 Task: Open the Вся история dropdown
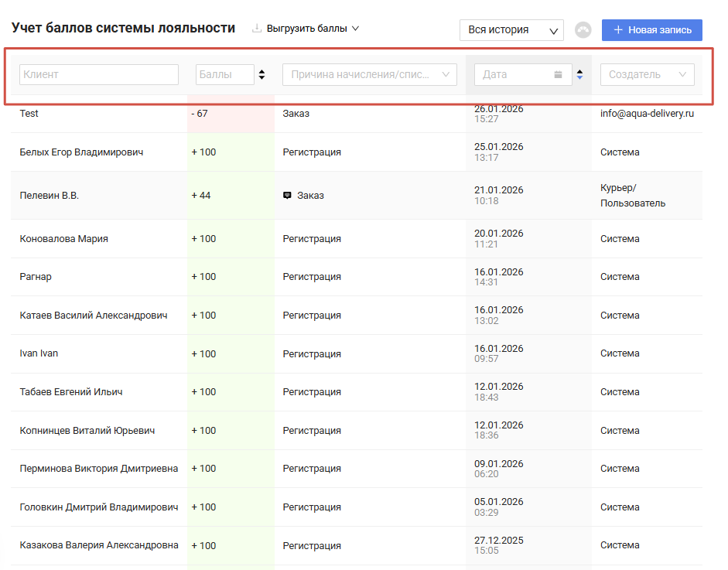pyautogui.click(x=511, y=30)
